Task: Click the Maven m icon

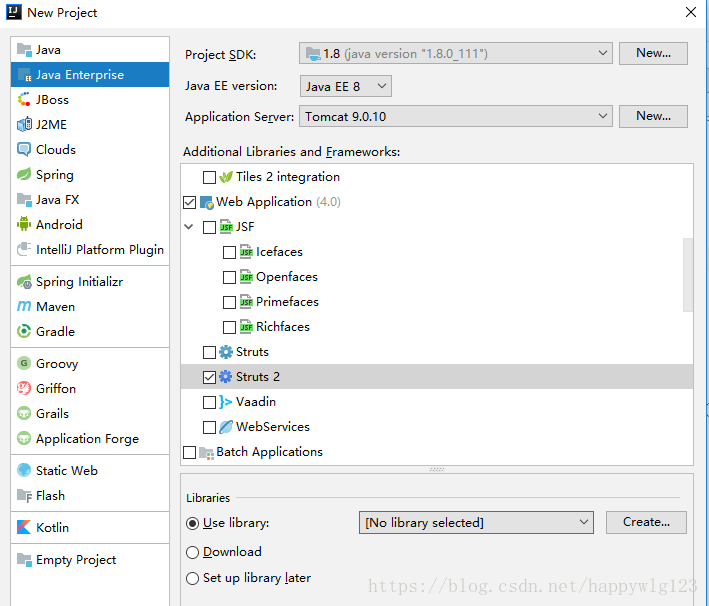Action: coord(24,307)
